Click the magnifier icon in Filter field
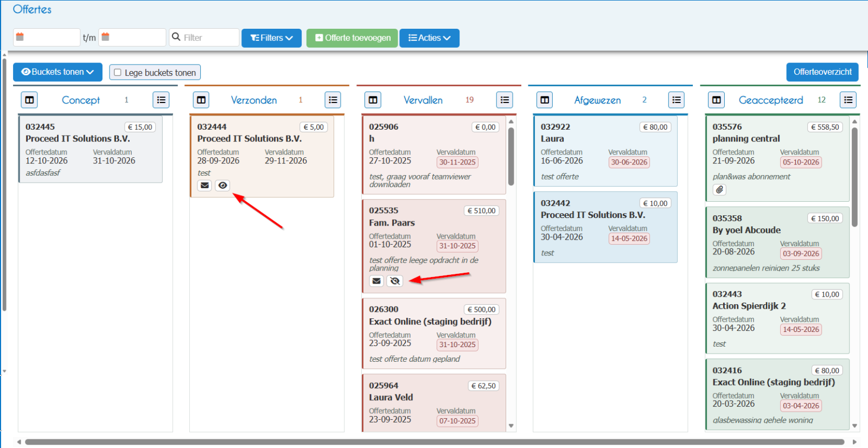The image size is (868, 448). tap(176, 37)
